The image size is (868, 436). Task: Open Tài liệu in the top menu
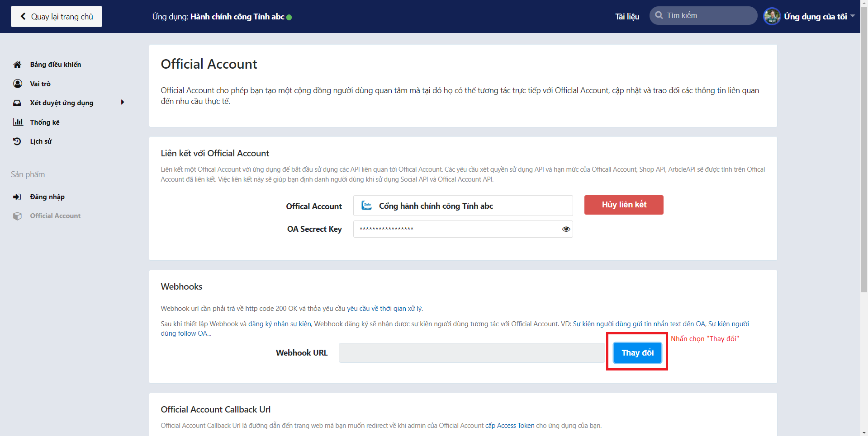(627, 17)
